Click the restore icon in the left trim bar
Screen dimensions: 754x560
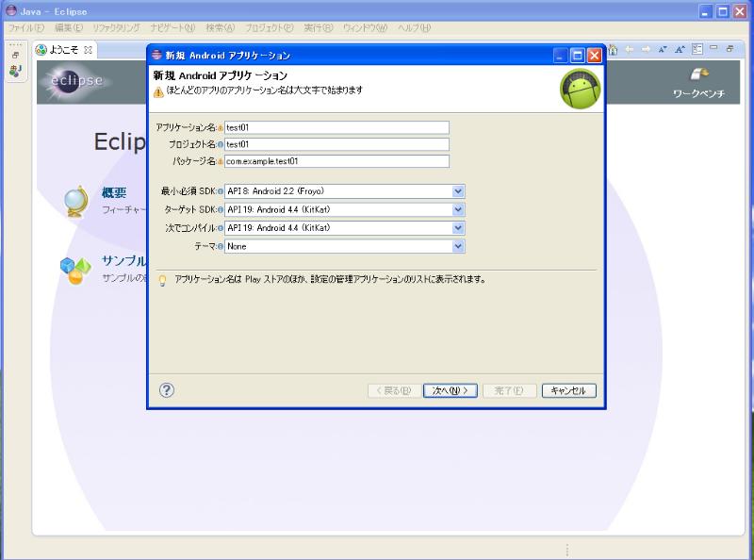[x=15, y=56]
